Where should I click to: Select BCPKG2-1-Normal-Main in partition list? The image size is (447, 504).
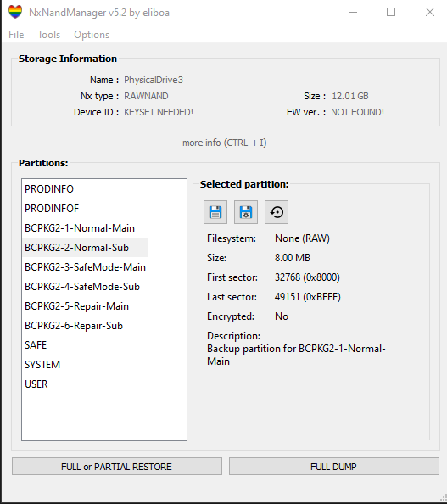(x=80, y=228)
